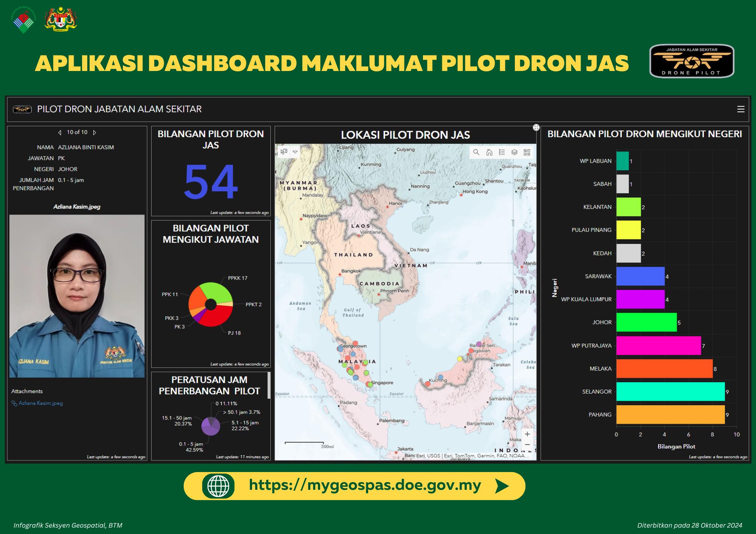Click the '5.1 - 15 jam 22.22%' label

[x=245, y=426]
